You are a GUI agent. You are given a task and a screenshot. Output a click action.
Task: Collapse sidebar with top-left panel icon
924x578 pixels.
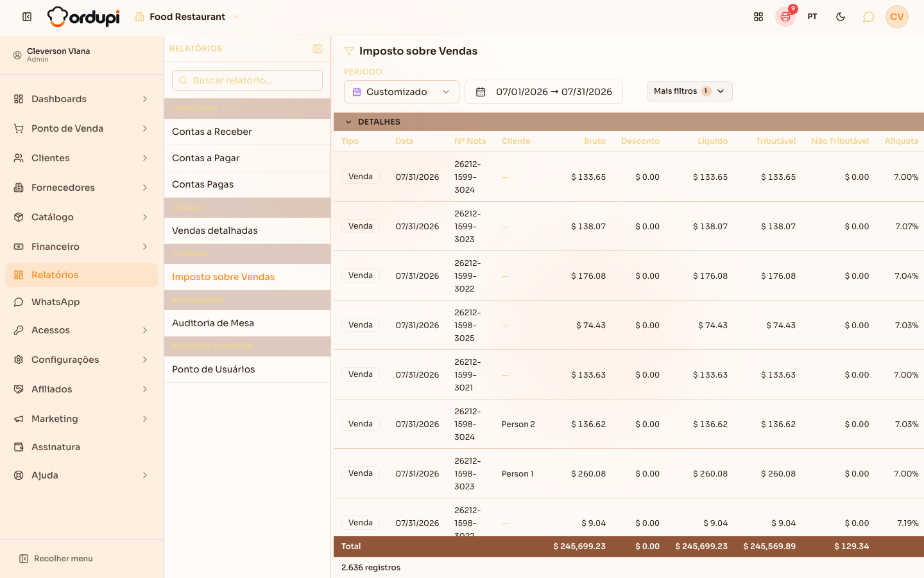(x=27, y=17)
